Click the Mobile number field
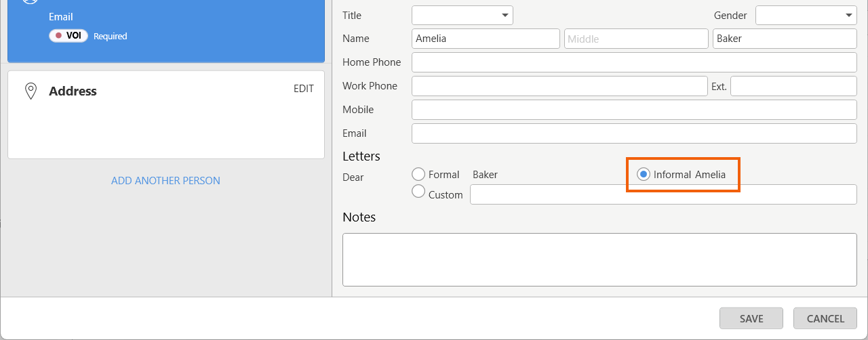 [x=634, y=110]
